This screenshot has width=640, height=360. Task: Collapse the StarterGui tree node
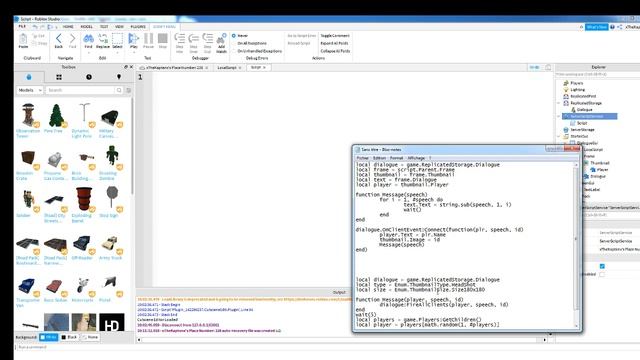(x=559, y=136)
